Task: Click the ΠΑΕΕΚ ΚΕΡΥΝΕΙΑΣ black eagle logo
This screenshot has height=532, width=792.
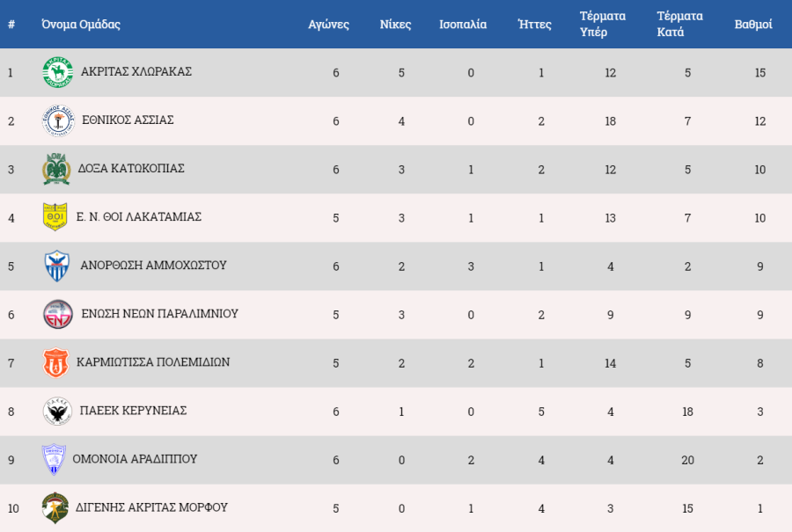Action: click(x=57, y=411)
